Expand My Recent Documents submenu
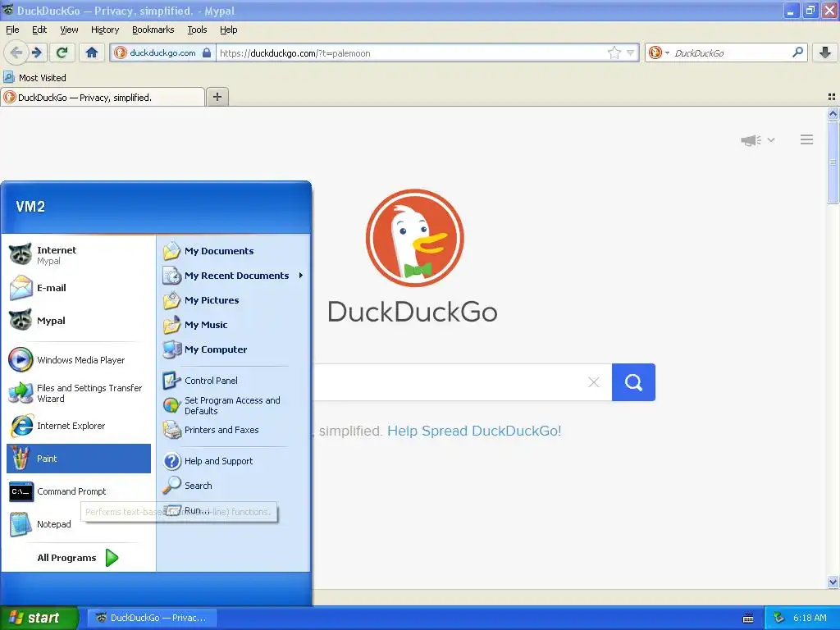This screenshot has height=630, width=840. click(233, 276)
